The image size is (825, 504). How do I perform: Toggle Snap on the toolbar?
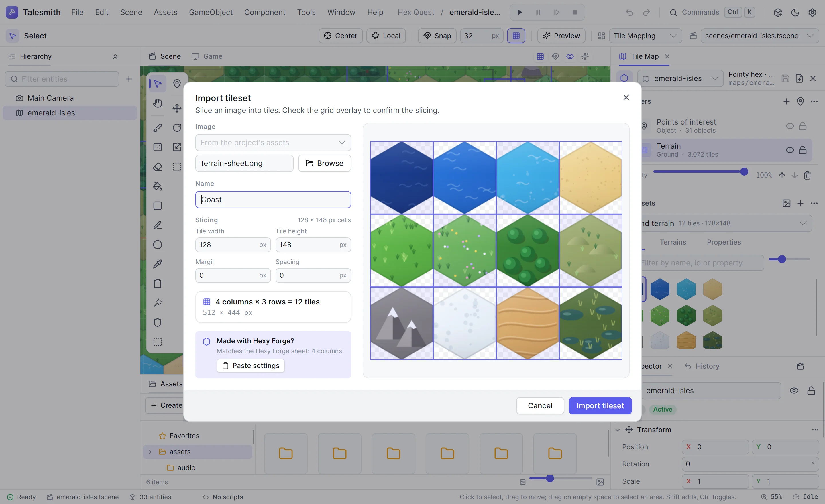point(437,36)
